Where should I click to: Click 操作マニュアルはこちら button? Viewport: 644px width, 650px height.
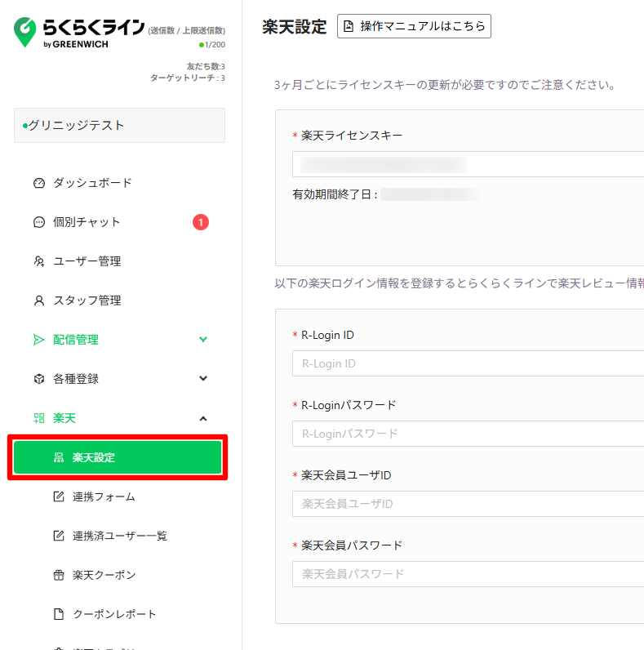414,26
